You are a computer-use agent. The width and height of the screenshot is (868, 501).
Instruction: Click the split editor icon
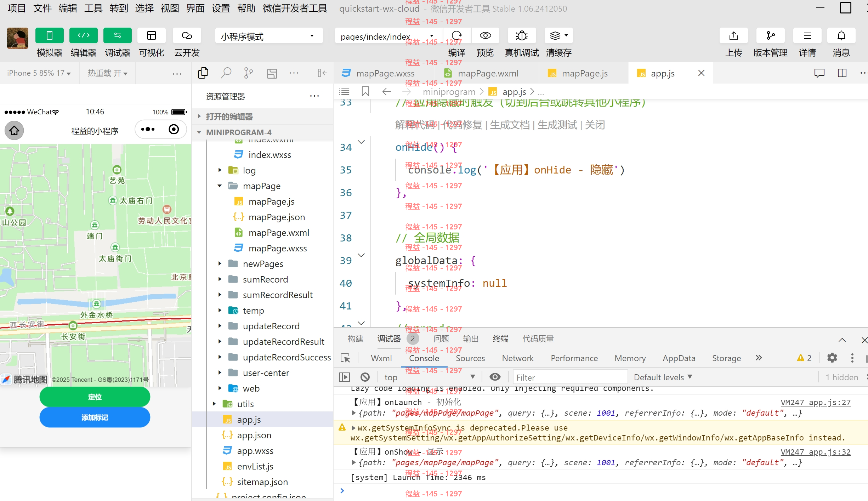pos(842,73)
